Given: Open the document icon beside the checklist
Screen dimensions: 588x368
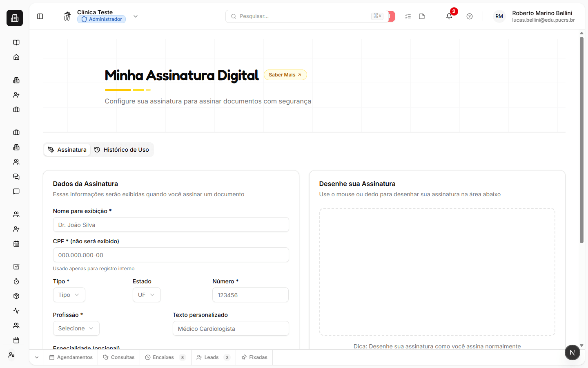Looking at the screenshot, I should pos(422,16).
